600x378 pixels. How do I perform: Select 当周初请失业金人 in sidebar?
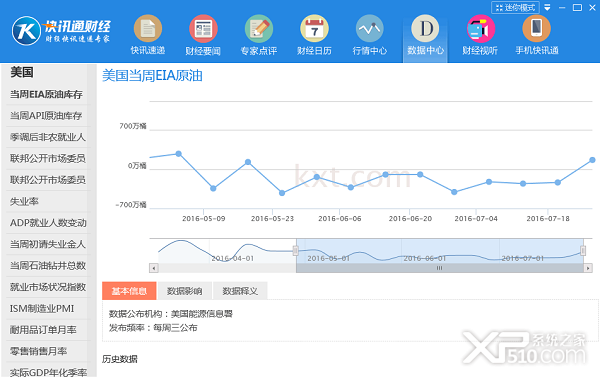(x=47, y=244)
